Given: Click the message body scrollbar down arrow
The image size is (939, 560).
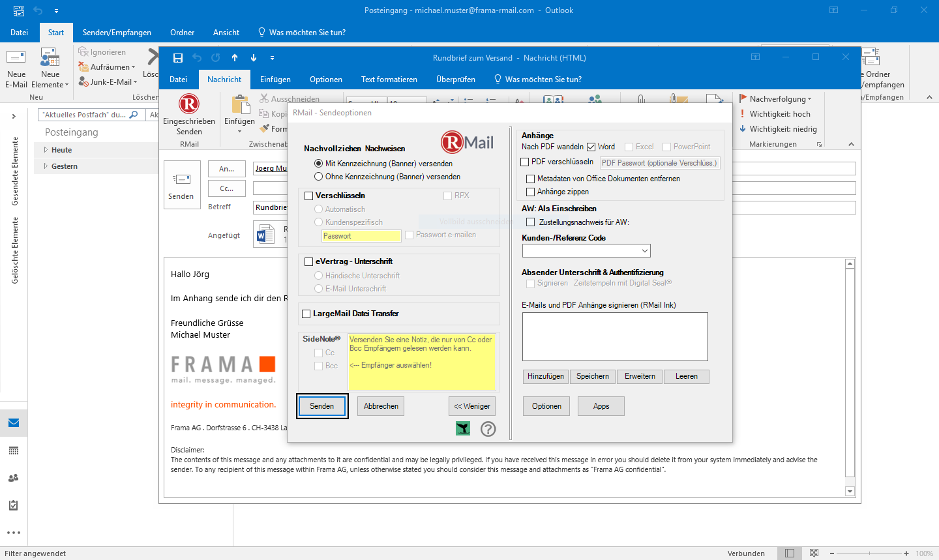Looking at the screenshot, I should tap(850, 491).
